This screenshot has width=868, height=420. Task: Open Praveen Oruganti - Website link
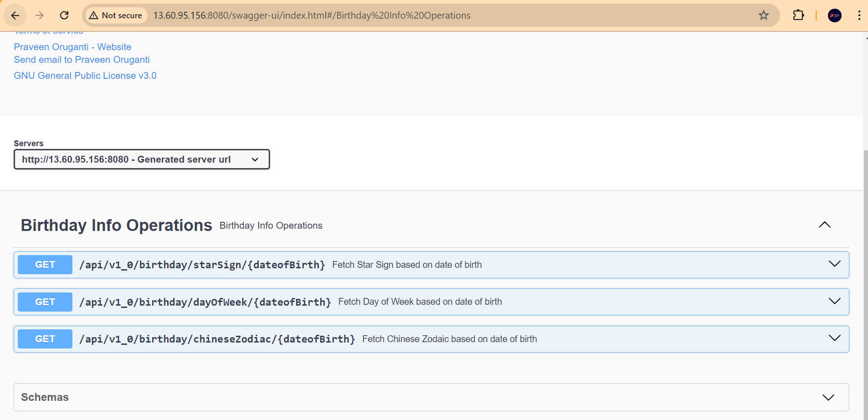click(x=72, y=47)
